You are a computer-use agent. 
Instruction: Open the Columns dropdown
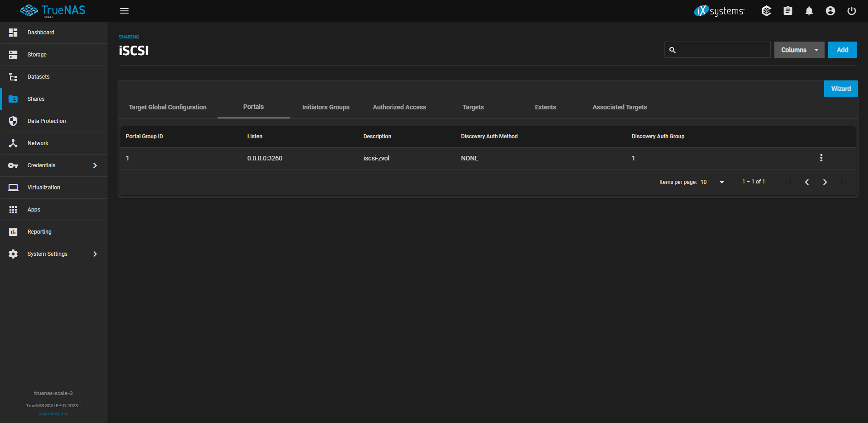point(799,50)
